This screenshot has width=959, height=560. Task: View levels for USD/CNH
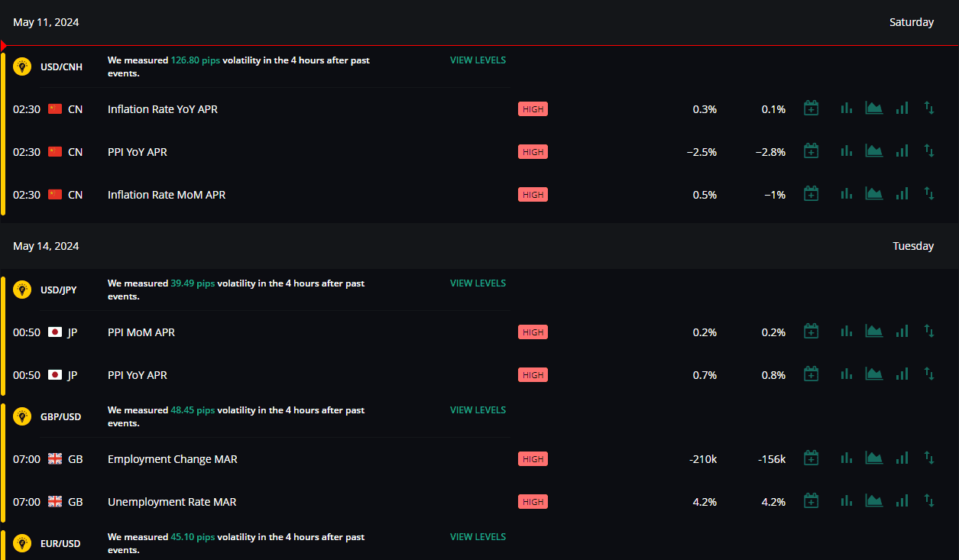click(478, 60)
